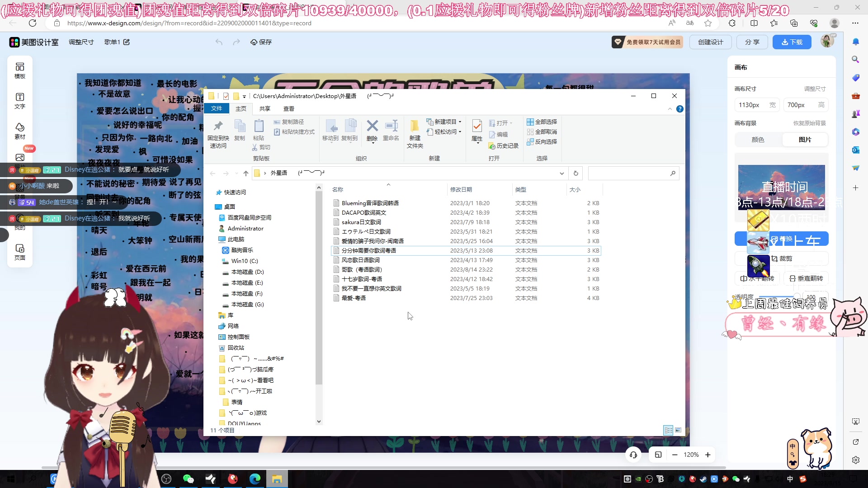Click the 垂直翻转 vertical flip button

click(x=806, y=278)
